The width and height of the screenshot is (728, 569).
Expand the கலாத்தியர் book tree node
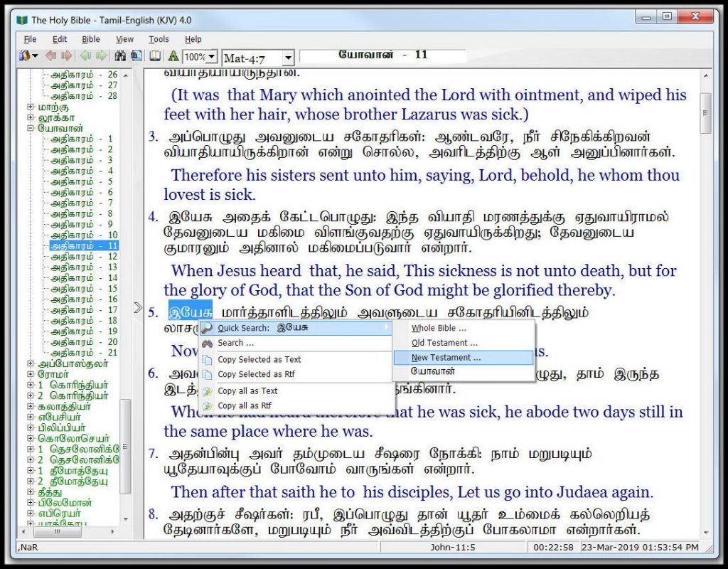[x=31, y=406]
